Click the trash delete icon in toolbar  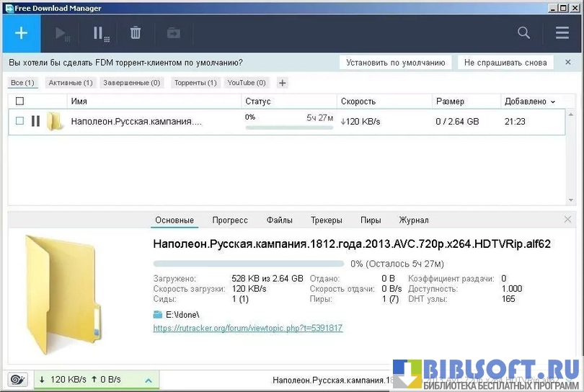(136, 33)
